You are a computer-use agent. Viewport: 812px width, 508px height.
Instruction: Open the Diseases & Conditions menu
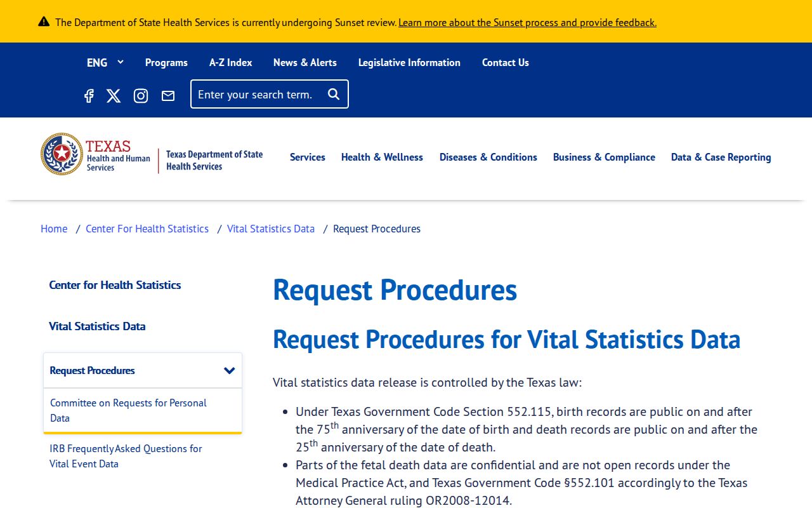pyautogui.click(x=488, y=157)
